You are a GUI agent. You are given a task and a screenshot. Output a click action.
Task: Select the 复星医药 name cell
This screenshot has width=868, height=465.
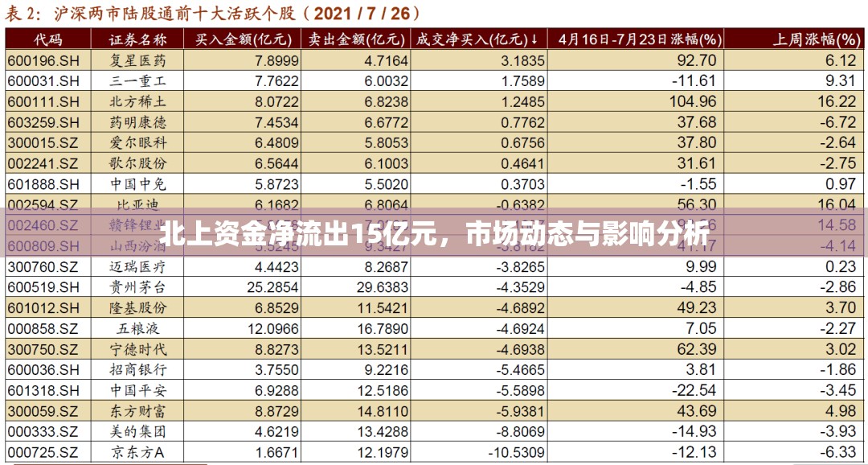137,61
